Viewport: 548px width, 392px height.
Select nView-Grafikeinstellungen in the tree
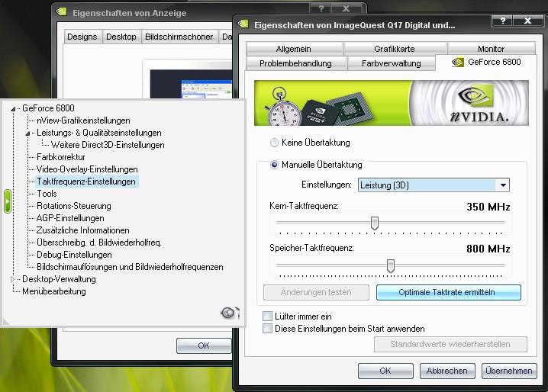pos(83,120)
